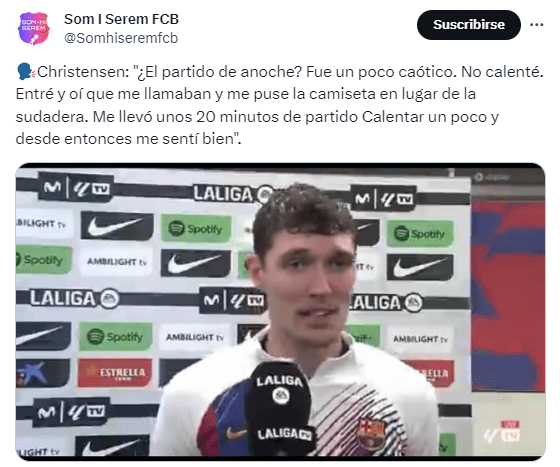Click the FC Barcelona crest on shirt
This screenshot has width=560, height=467.
click(371, 430)
